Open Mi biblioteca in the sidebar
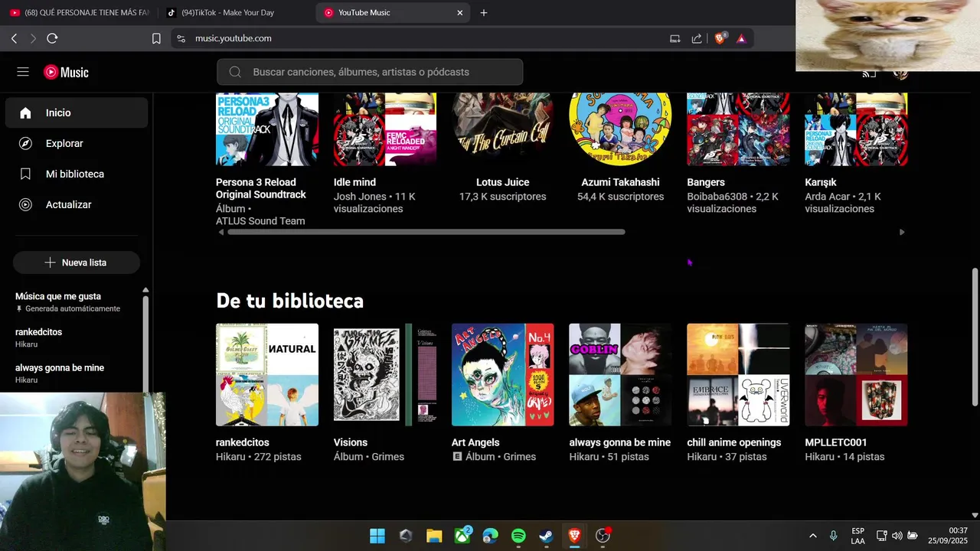980x551 pixels. tap(77, 174)
